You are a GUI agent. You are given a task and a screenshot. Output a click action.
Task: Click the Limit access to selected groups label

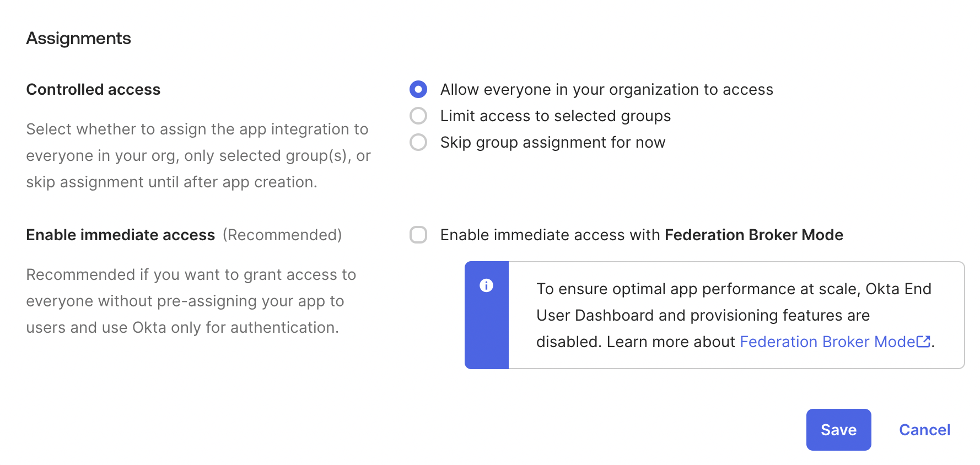pyautogui.click(x=555, y=116)
